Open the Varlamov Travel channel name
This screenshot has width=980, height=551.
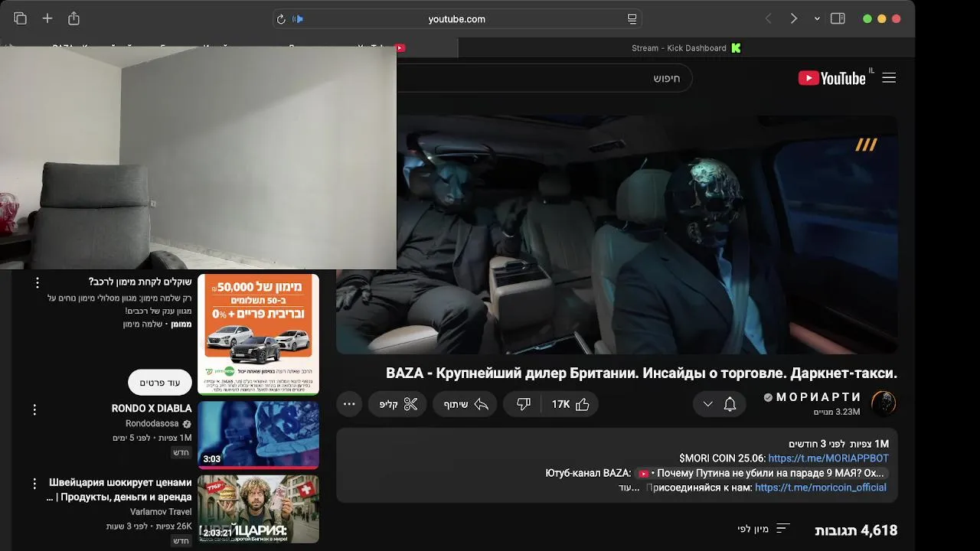[161, 511]
